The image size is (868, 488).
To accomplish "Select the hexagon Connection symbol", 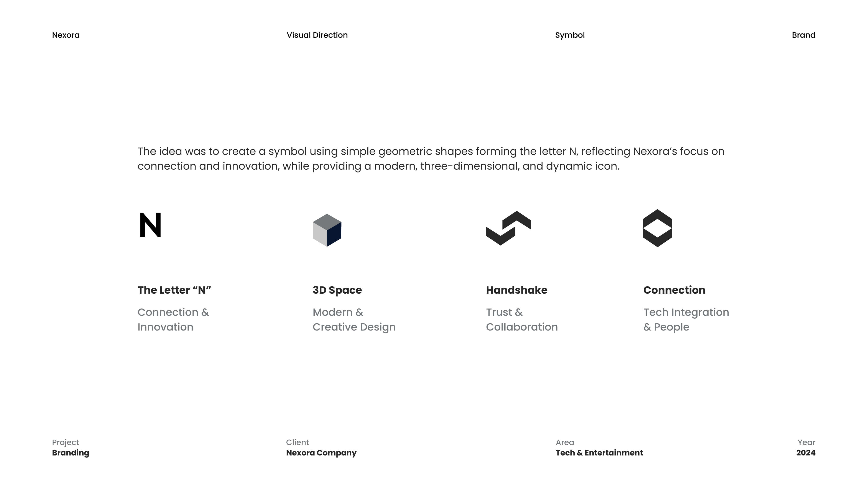I will (658, 228).
